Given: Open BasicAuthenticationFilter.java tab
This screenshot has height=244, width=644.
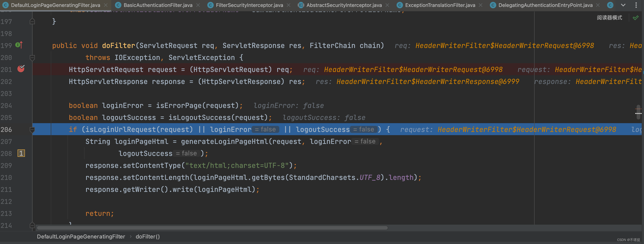Looking at the screenshot, I should [x=158, y=5].
